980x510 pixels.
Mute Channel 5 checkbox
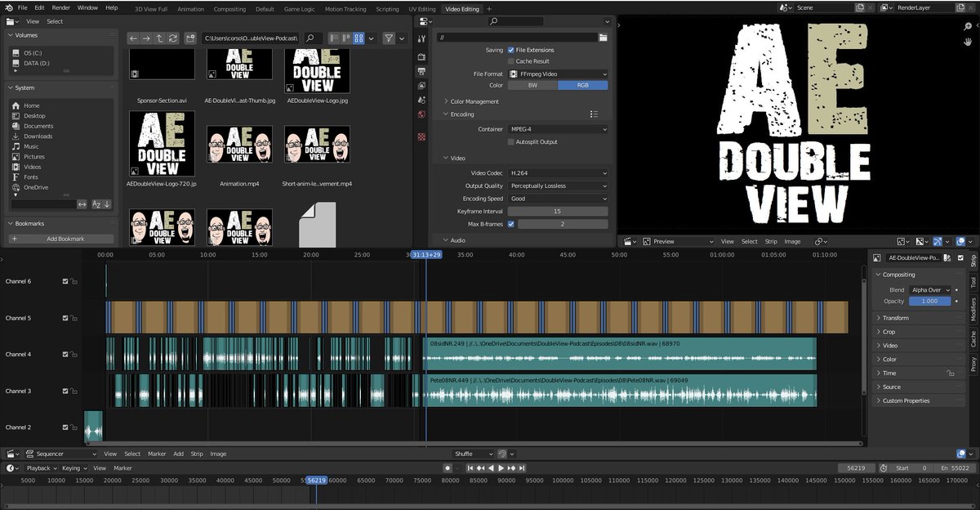click(x=65, y=318)
